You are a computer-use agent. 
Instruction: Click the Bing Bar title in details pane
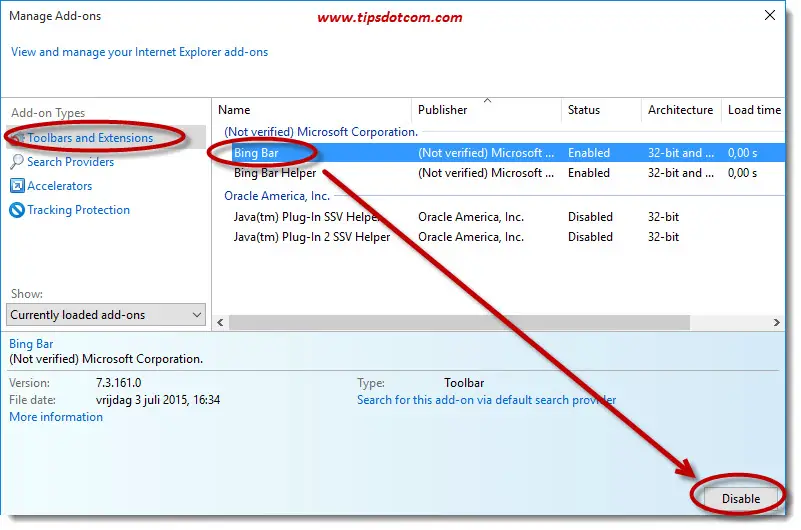(x=31, y=344)
